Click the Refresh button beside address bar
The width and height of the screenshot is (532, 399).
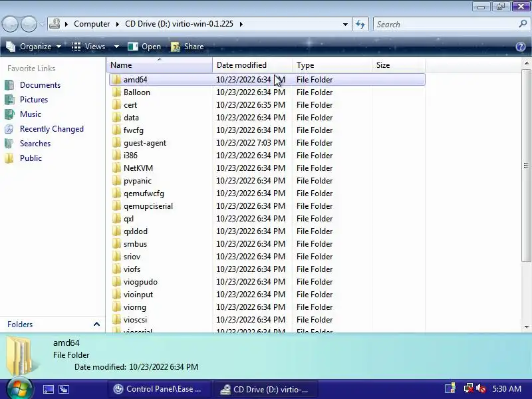[x=360, y=24]
